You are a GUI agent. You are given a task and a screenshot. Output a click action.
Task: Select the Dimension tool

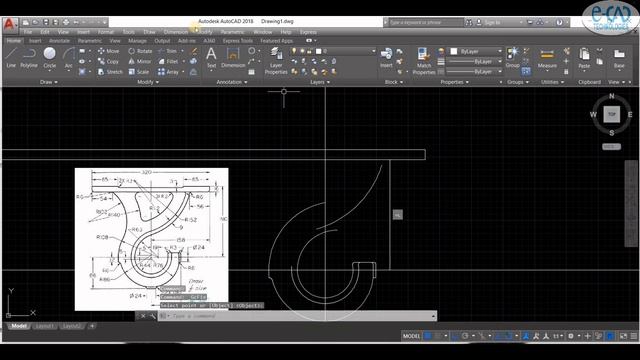pos(233,58)
